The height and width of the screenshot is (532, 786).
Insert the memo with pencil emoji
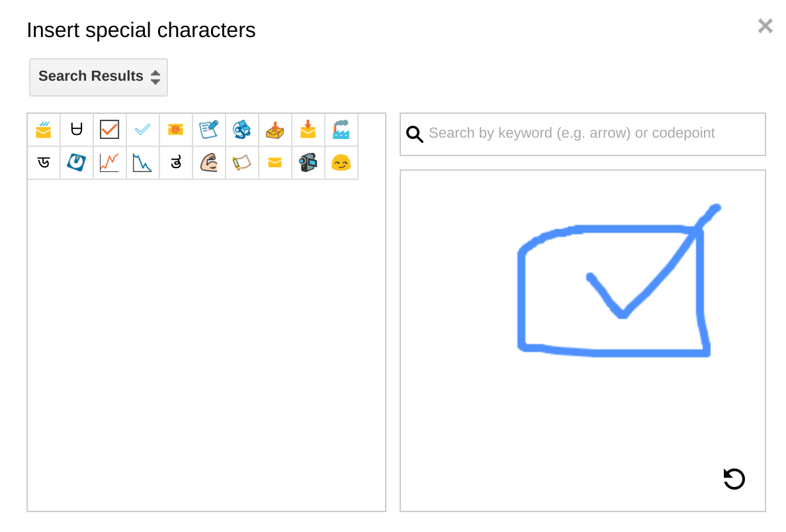[209, 130]
